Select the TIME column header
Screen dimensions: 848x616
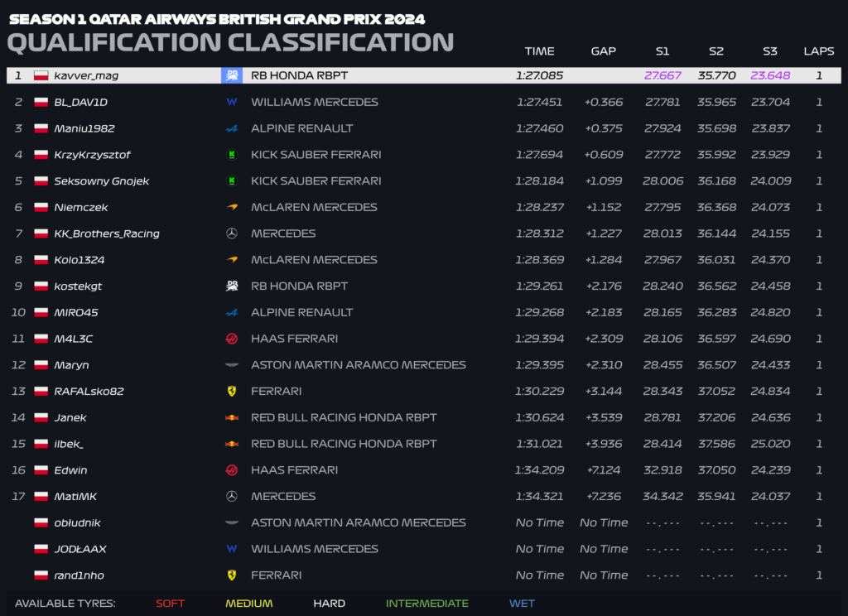point(539,51)
